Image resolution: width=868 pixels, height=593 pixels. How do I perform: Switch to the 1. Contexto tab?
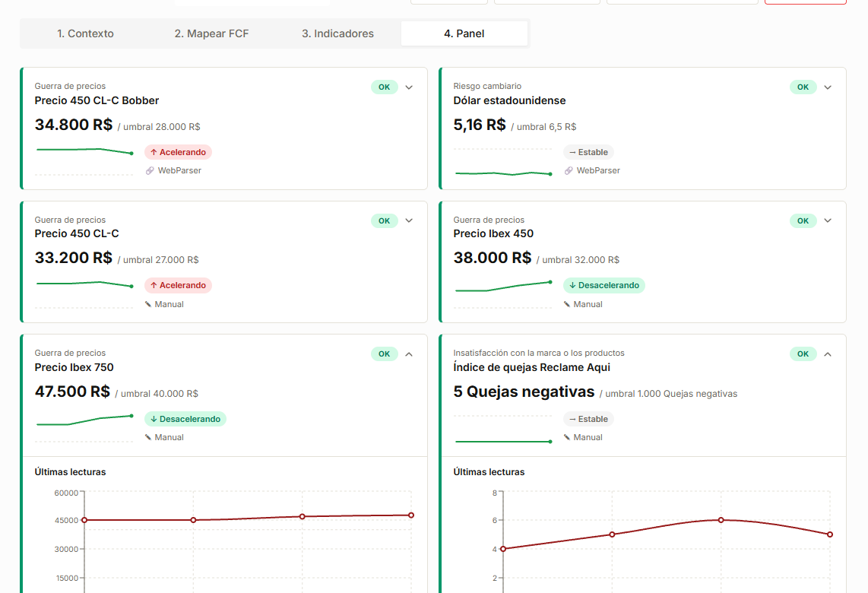click(x=85, y=33)
